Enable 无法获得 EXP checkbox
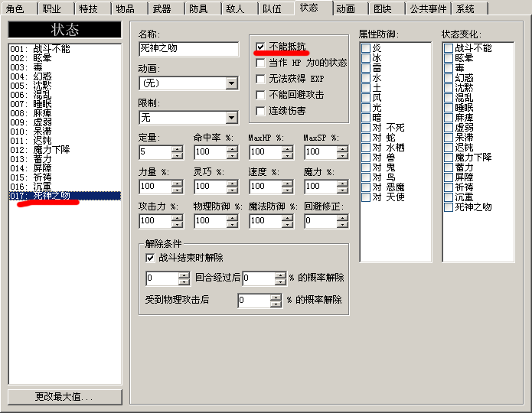 [x=260, y=79]
